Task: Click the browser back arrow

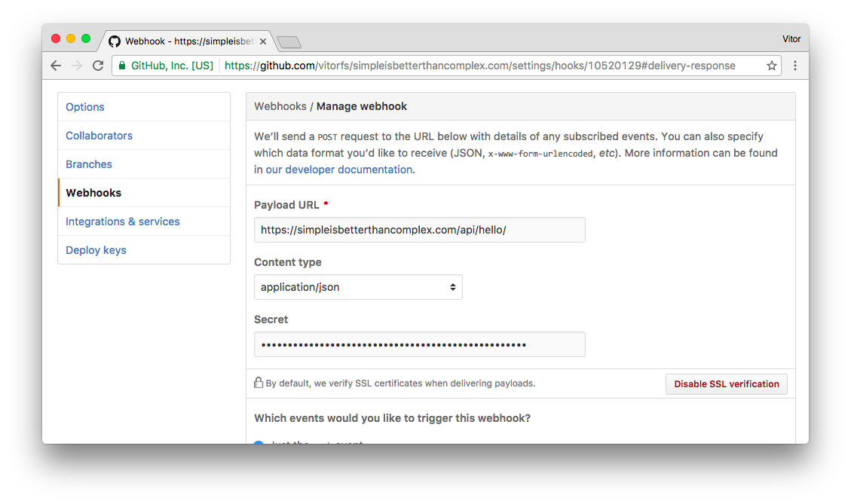Action: coord(56,66)
